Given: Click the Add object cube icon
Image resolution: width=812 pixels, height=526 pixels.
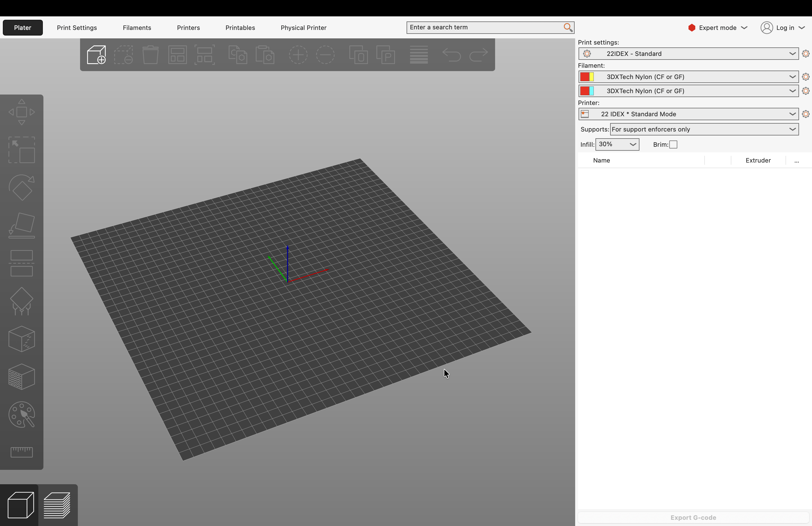Looking at the screenshot, I should pos(96,55).
